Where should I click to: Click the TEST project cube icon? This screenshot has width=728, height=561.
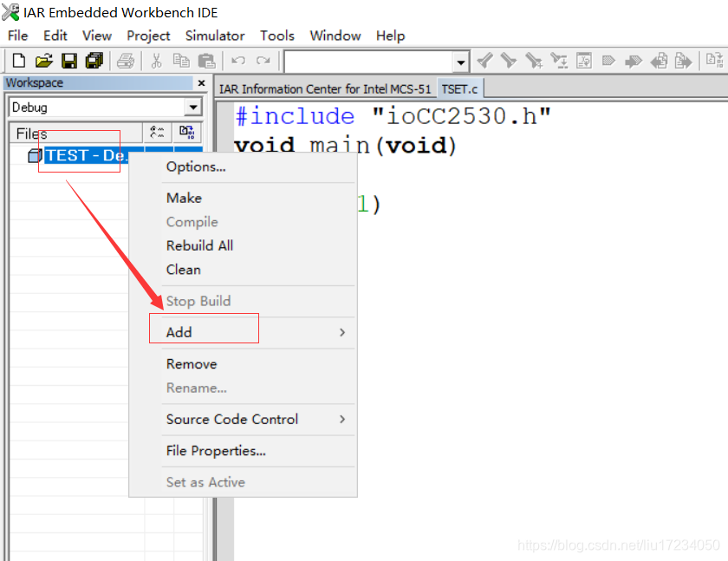tap(35, 155)
